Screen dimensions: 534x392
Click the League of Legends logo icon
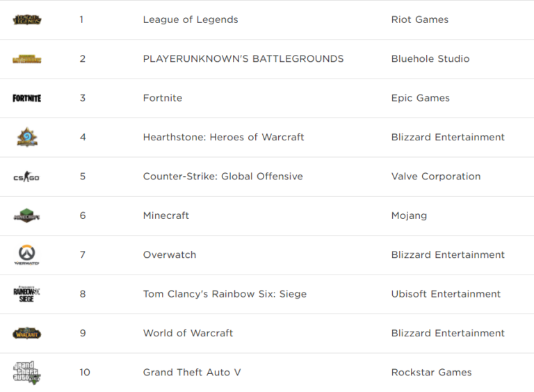click(x=27, y=19)
